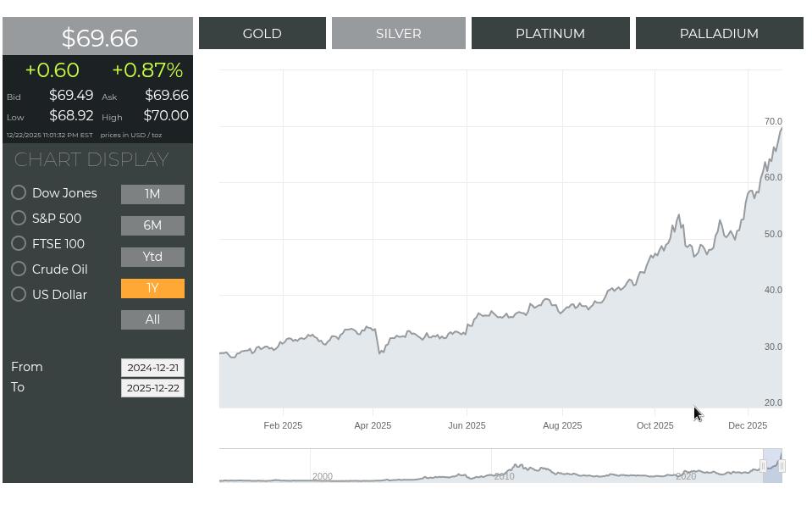The image size is (812, 505).
Task: Click the Bid price $69.49
Action: (71, 95)
